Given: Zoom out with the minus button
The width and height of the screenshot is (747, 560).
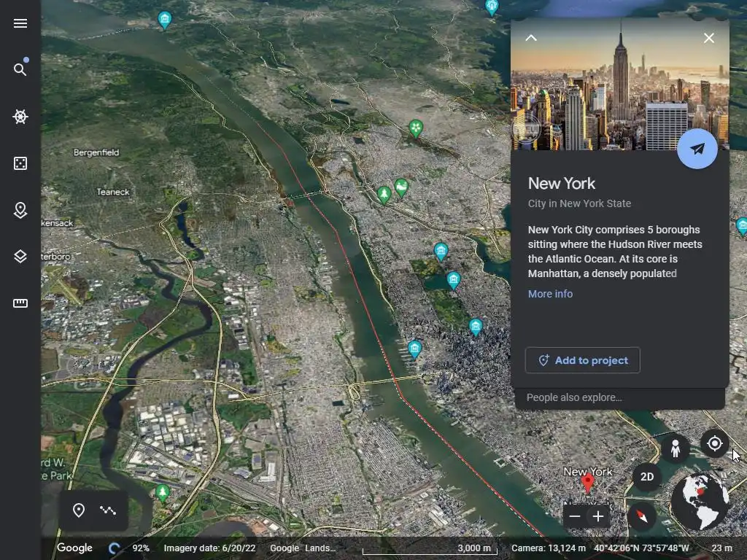Looking at the screenshot, I should coord(575,516).
